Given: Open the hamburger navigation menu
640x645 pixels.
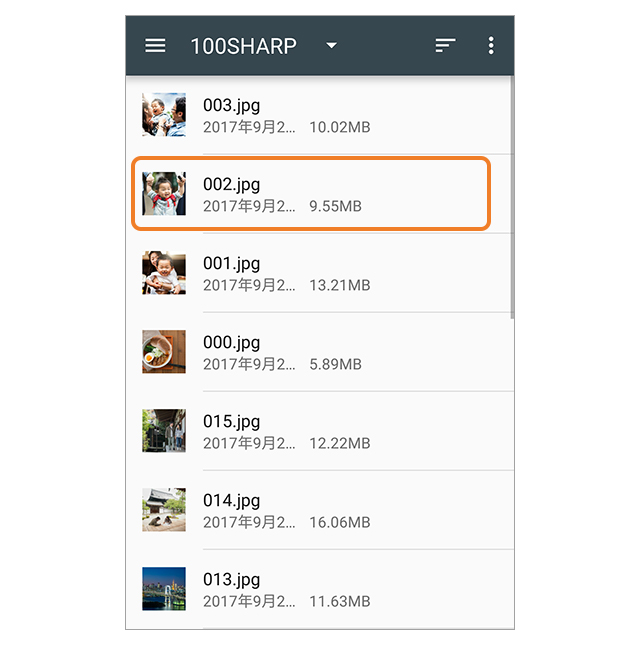Looking at the screenshot, I should pos(155,45).
